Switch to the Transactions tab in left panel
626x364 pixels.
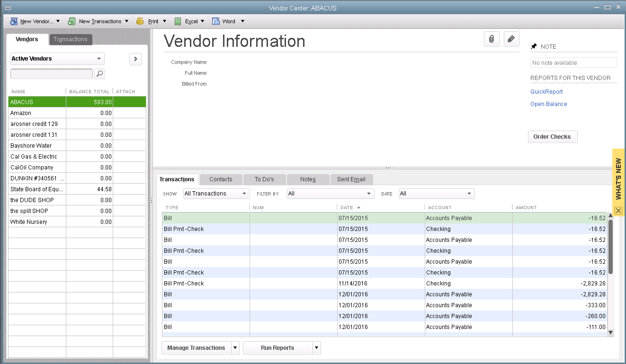pos(71,39)
